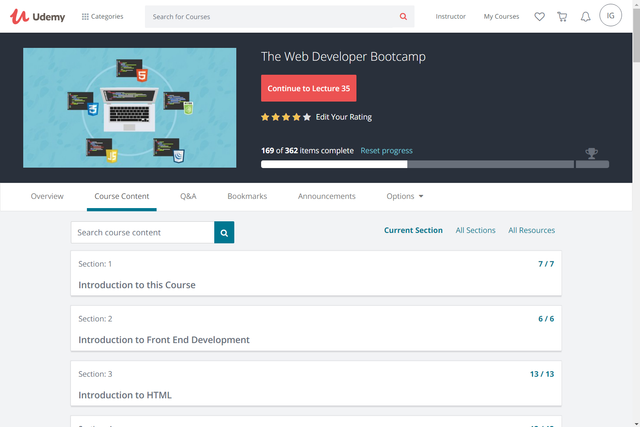Click the Udemy logo
640x427 pixels.
(38, 16)
